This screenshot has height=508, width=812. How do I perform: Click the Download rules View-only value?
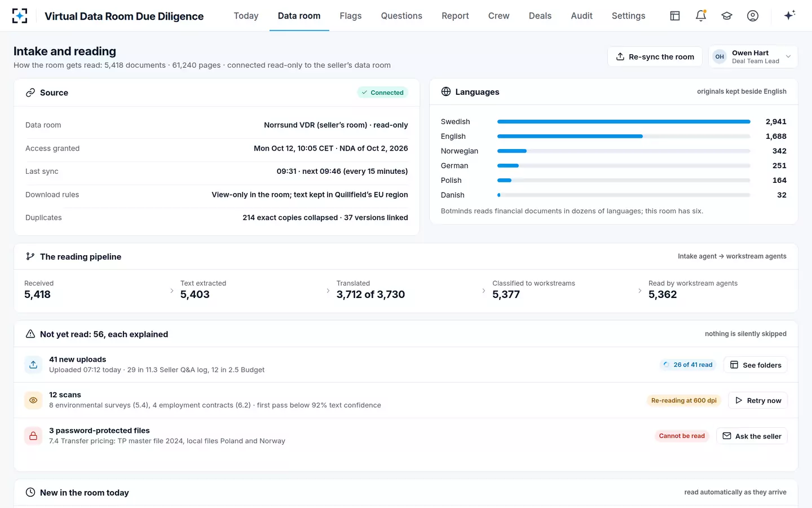[x=310, y=194]
